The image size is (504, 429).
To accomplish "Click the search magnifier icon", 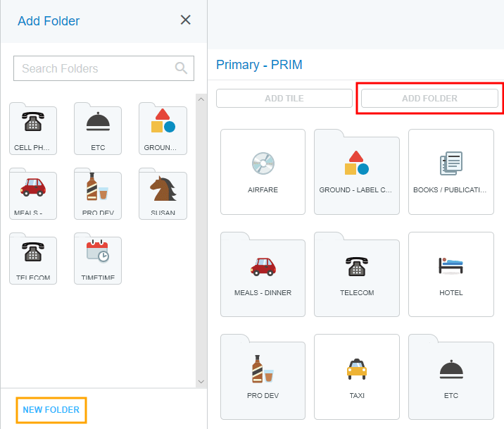I will (182, 68).
